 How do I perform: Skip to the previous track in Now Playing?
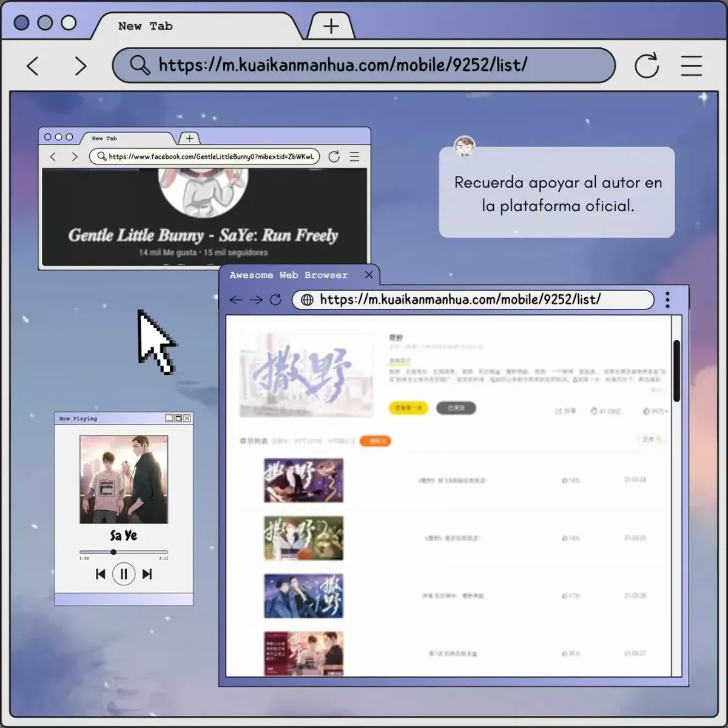(x=101, y=574)
